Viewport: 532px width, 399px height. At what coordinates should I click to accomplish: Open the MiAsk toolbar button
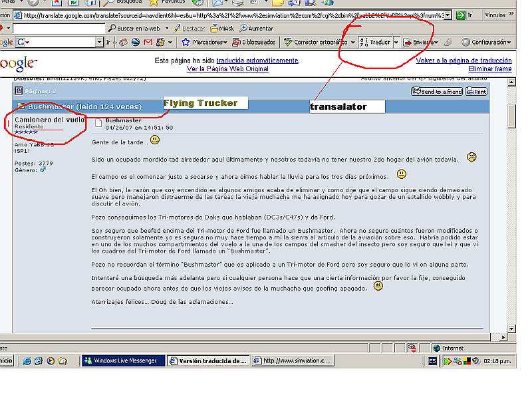222,29
